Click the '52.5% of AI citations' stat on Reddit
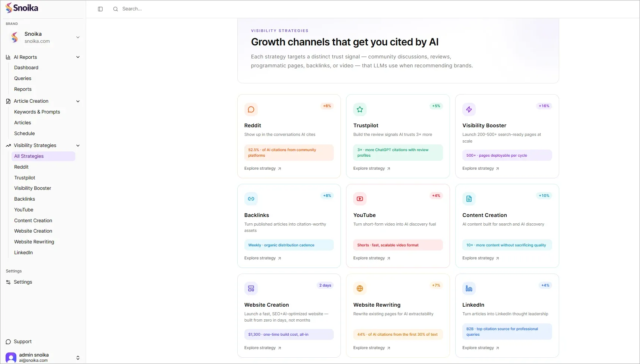 click(289, 153)
